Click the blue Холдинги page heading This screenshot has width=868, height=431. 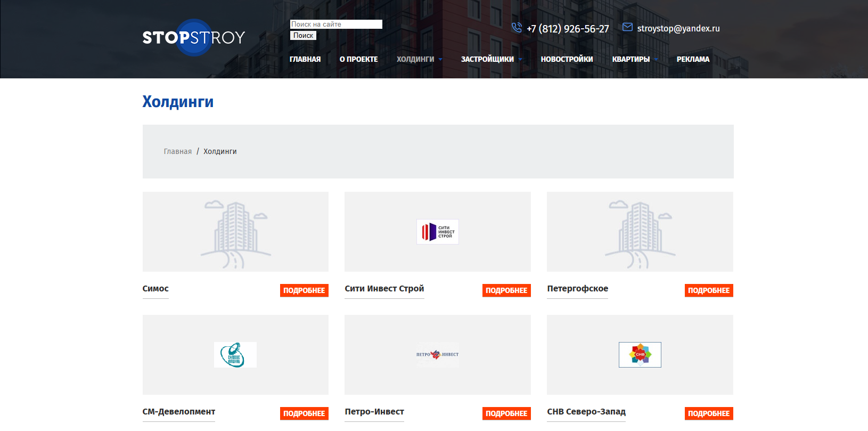point(178,102)
